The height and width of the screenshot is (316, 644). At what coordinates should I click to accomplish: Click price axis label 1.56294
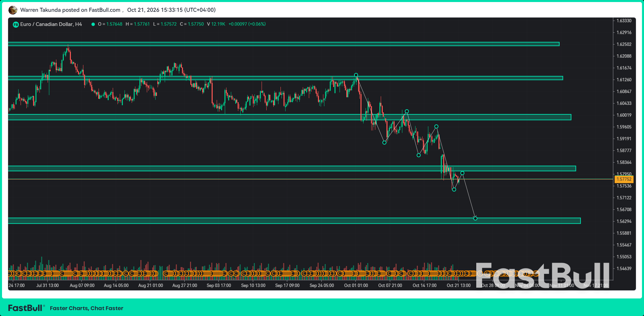tap(624, 221)
